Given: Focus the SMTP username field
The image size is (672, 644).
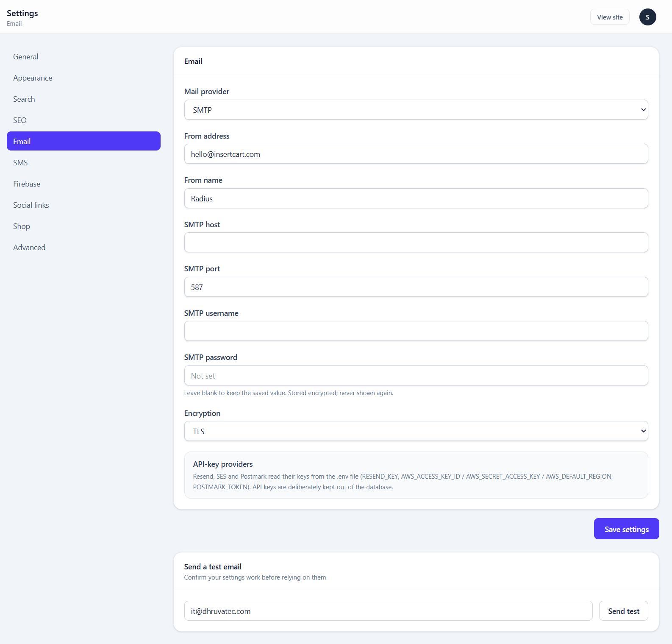Looking at the screenshot, I should 416,331.
